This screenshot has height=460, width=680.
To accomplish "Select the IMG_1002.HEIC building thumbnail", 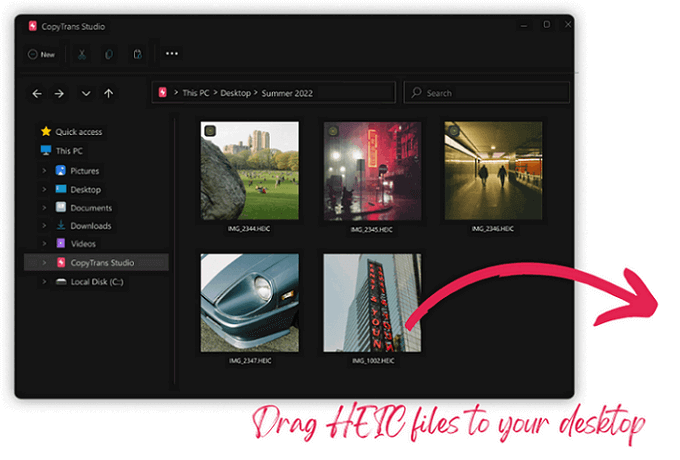I will pos(372,303).
